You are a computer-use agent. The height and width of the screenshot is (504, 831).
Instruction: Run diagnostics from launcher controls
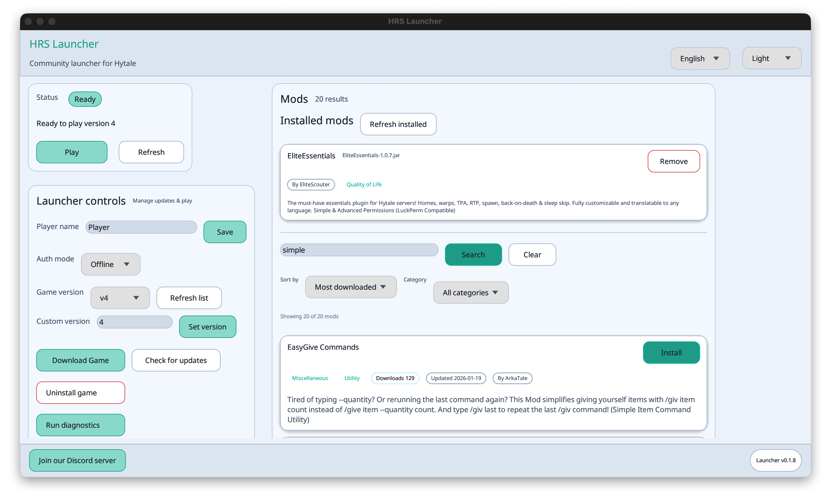(80, 425)
